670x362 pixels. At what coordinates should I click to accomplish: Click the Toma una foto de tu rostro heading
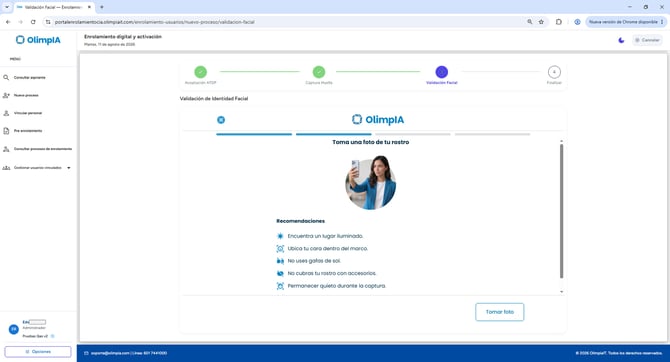click(x=370, y=142)
